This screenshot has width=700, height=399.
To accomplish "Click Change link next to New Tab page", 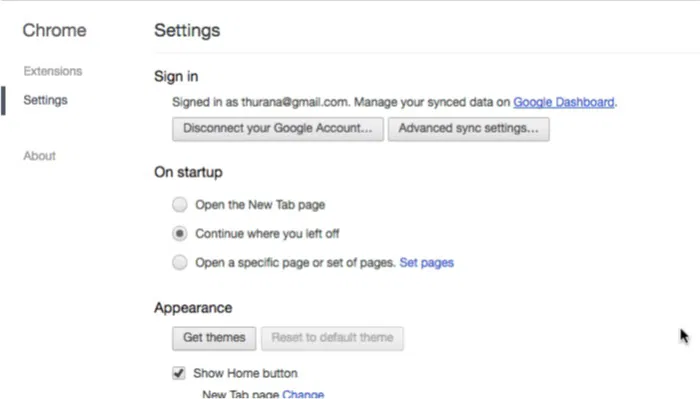I will click(x=303, y=394).
